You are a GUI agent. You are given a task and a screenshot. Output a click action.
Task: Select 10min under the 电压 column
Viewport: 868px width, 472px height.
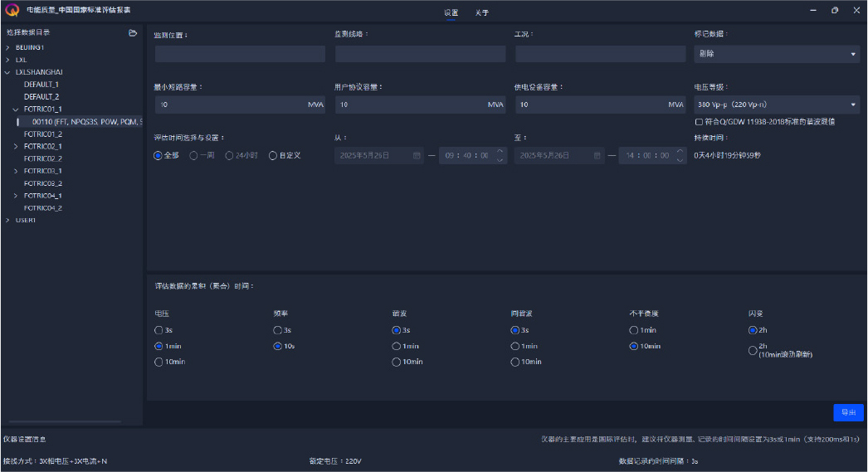pos(158,362)
